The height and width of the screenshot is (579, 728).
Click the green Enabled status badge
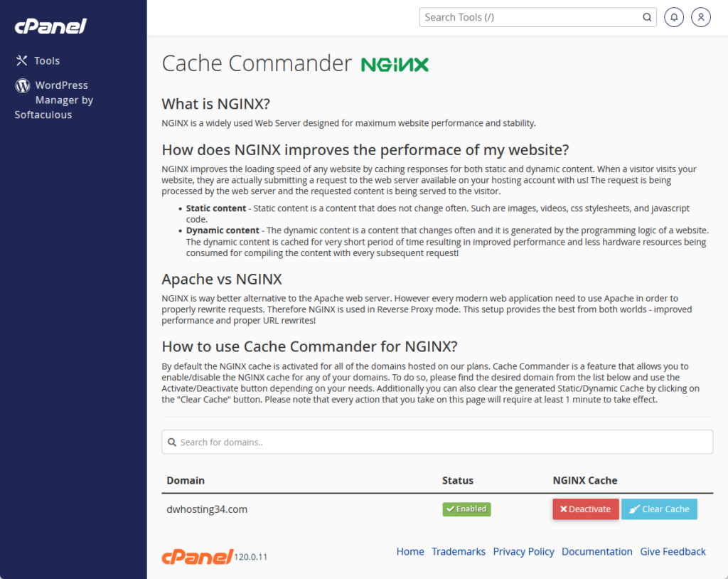coord(466,509)
